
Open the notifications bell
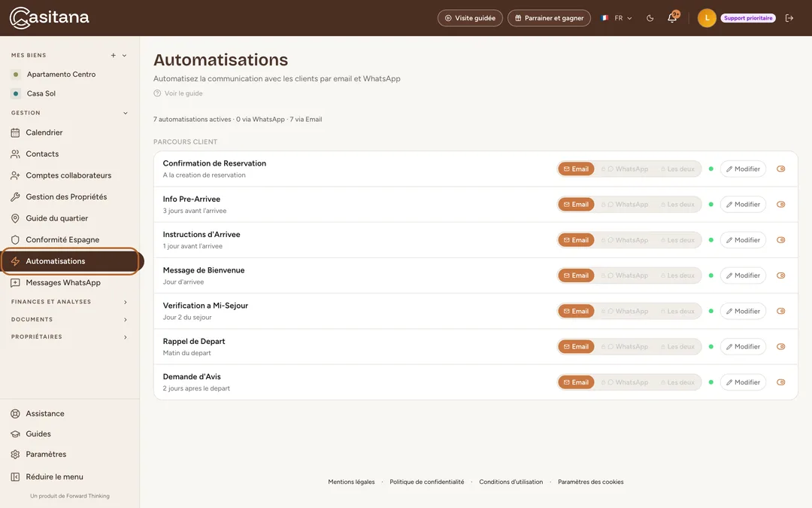672,18
